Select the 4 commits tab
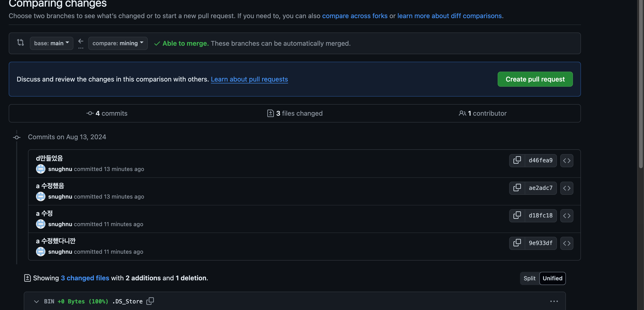 click(107, 113)
